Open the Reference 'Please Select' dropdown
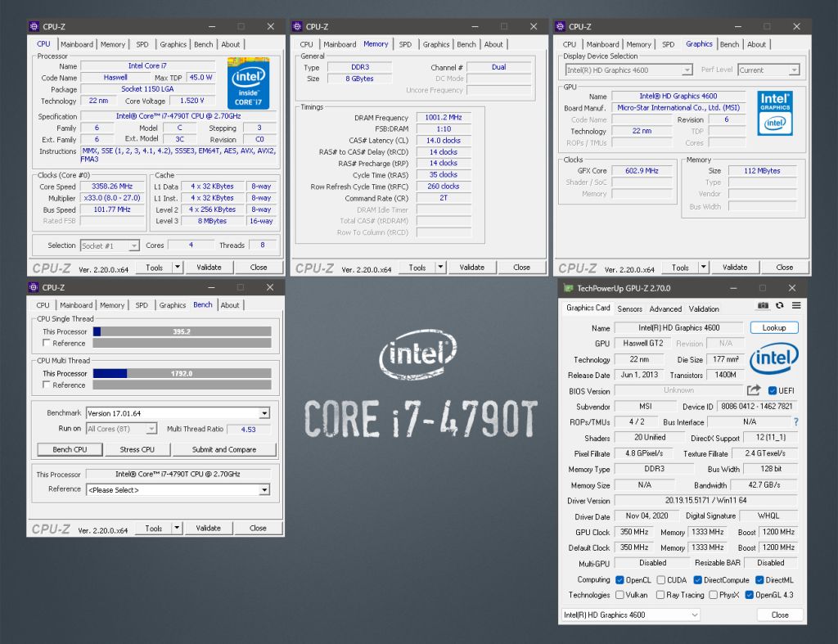 click(178, 489)
